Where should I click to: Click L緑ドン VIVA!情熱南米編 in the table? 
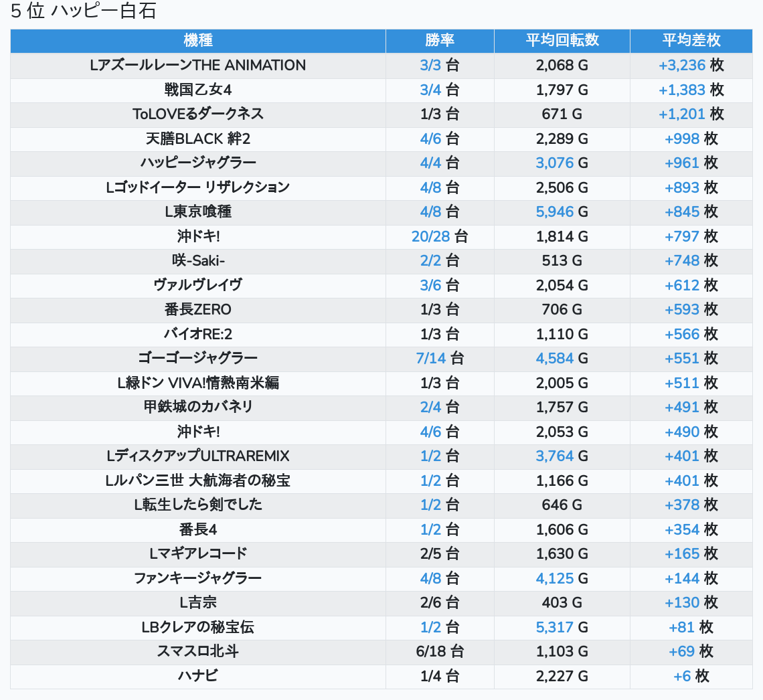point(198,383)
